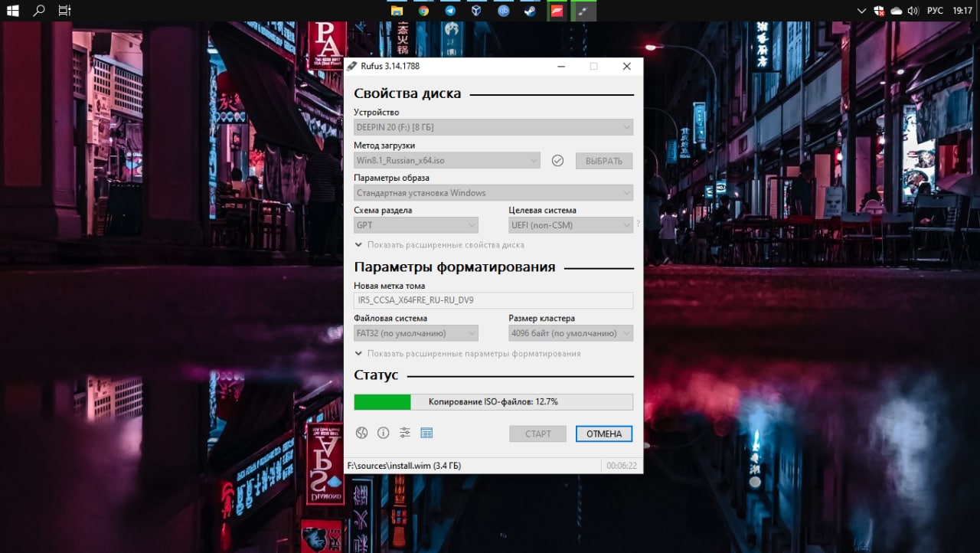Click the Статус heading
The height and width of the screenshot is (553, 980).
tap(376, 375)
